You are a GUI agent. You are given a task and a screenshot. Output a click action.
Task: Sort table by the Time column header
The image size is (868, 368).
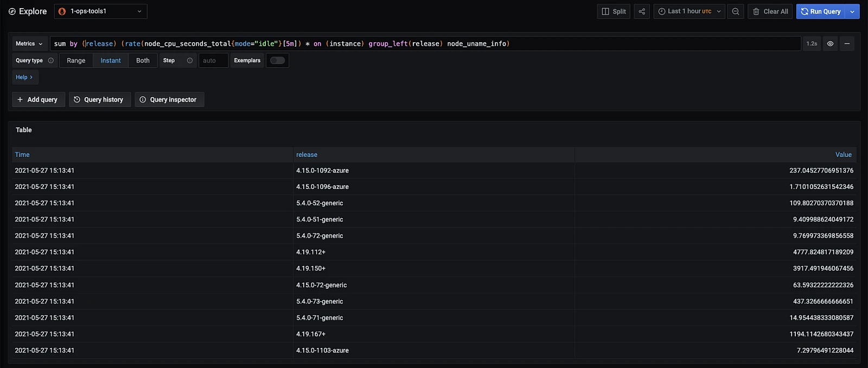tap(22, 155)
